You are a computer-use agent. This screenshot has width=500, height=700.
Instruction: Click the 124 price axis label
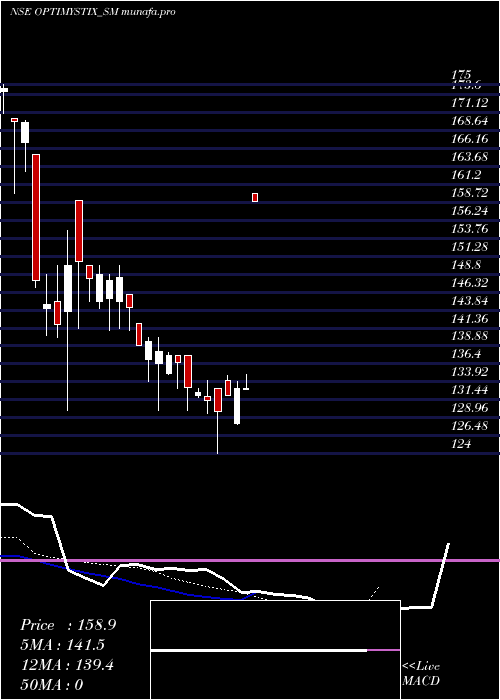tap(462, 444)
